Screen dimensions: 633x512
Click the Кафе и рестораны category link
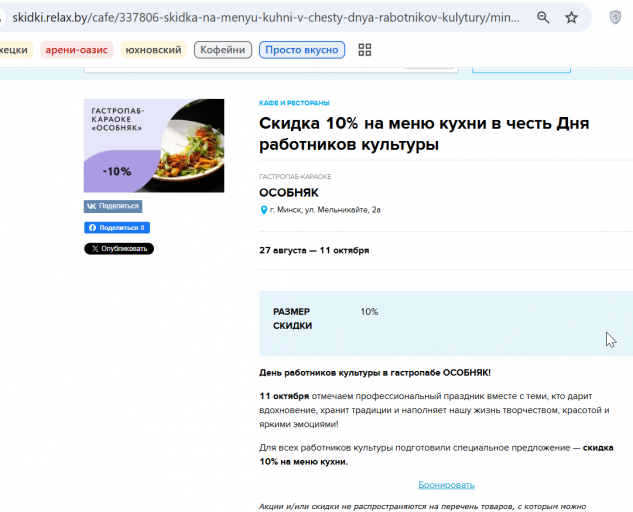coord(294,103)
